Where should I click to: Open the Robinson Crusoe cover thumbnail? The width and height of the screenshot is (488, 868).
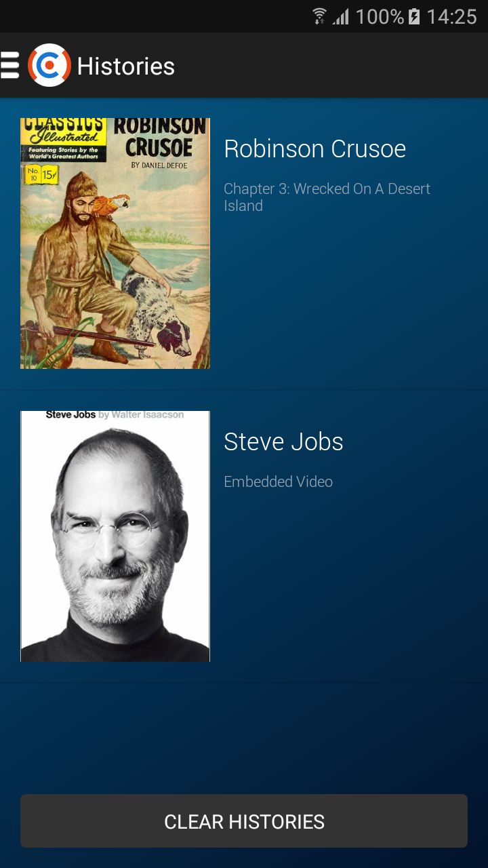point(115,243)
